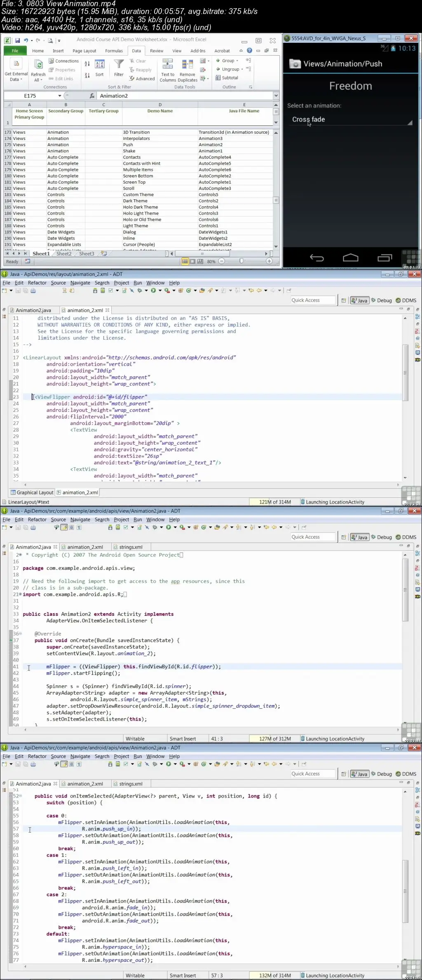The image size is (422, 980).
Task: Click the Excel formula bar showing Animation2
Action: [x=185, y=96]
